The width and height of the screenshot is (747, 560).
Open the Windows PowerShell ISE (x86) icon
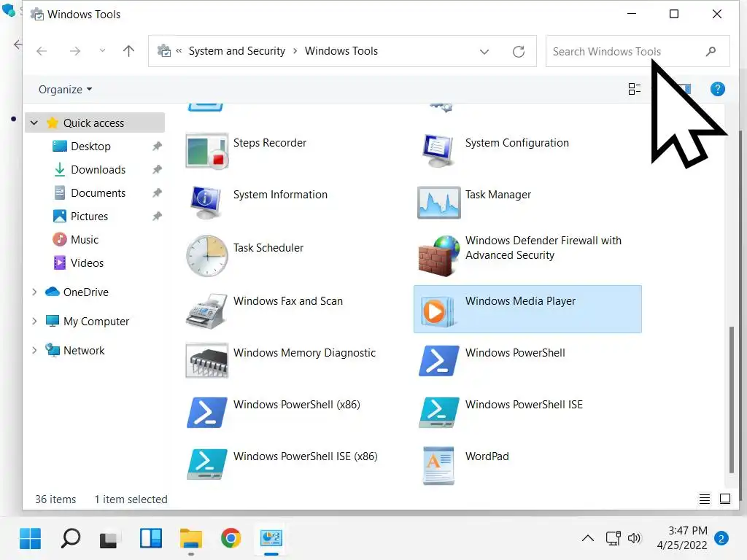[206, 464]
